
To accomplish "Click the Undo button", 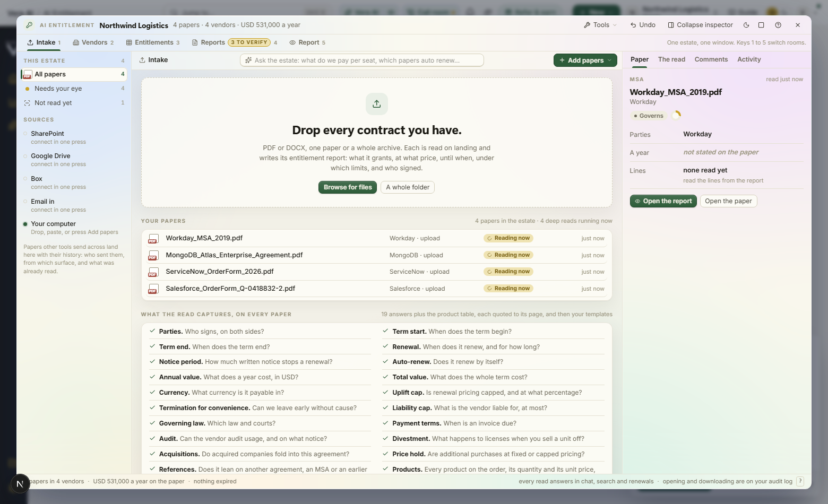I will [x=643, y=25].
